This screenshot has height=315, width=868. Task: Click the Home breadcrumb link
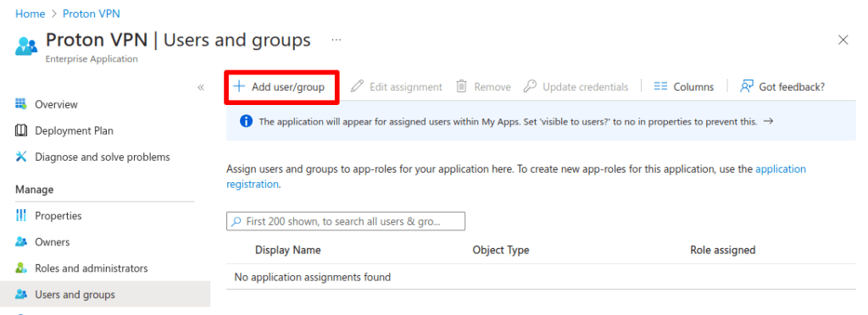(x=30, y=14)
